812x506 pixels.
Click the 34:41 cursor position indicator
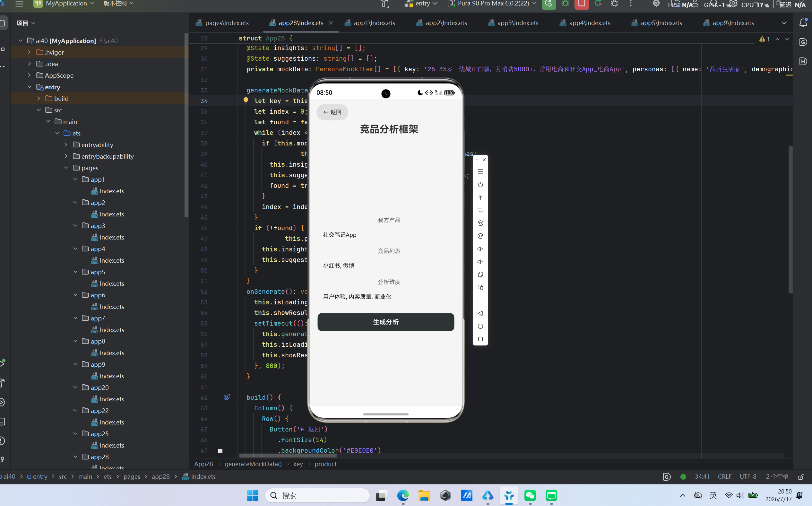pos(702,476)
